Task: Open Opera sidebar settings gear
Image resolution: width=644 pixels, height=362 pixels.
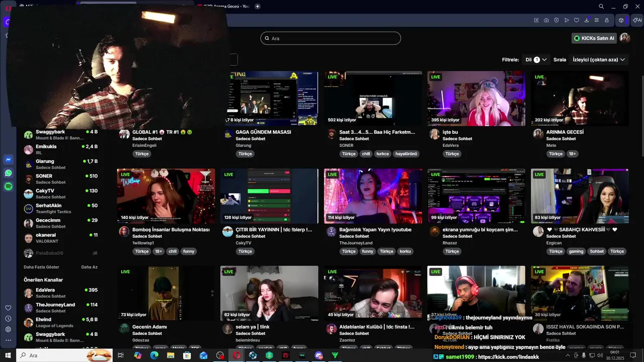Action: [x=8, y=329]
